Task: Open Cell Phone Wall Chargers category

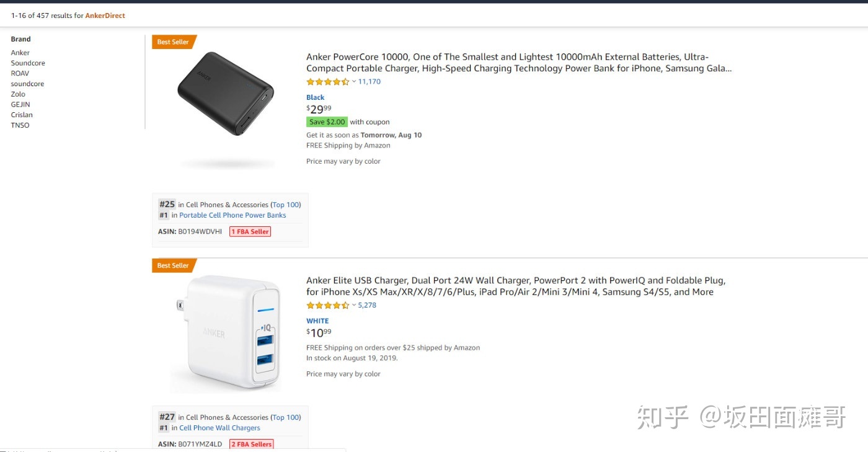Action: click(219, 428)
